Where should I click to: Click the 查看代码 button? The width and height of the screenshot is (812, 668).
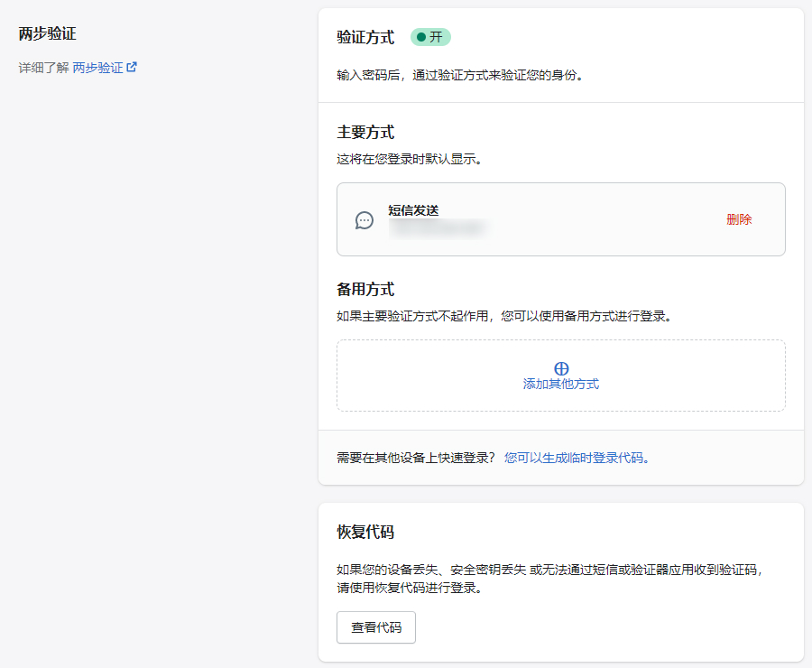(376, 627)
